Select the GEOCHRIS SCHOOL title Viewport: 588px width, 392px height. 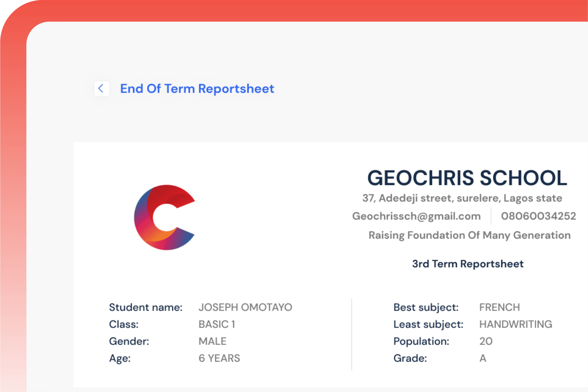[x=467, y=178]
